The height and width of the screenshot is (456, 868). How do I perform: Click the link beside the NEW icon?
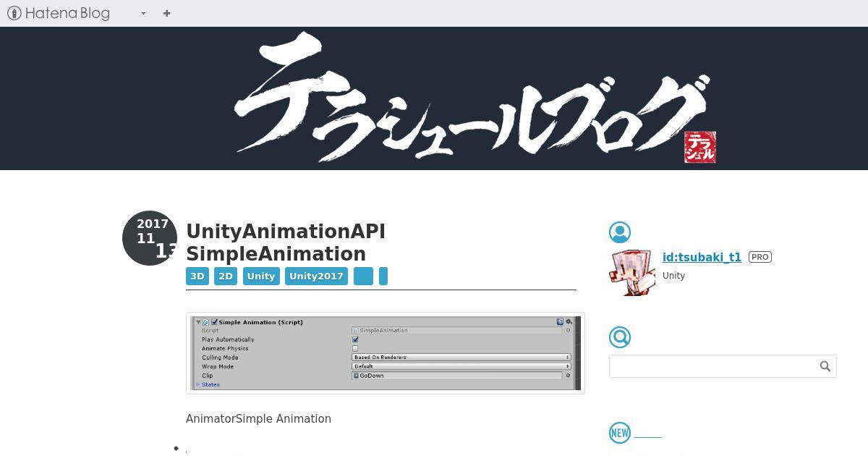coord(647,434)
